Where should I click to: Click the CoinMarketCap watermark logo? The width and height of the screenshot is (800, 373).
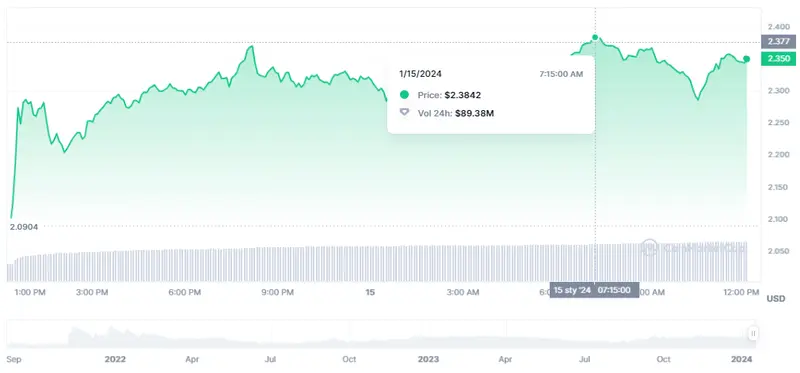(648, 247)
